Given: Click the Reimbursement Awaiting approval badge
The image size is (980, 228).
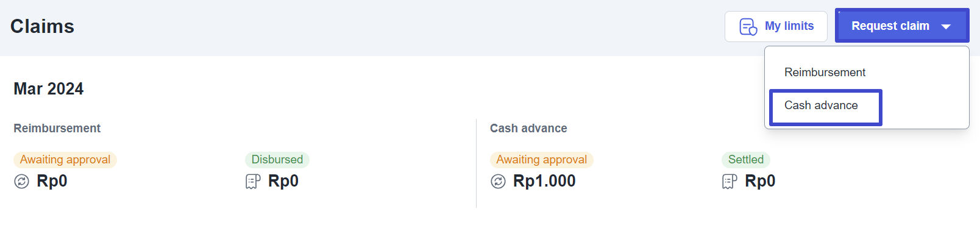Looking at the screenshot, I should 65,160.
